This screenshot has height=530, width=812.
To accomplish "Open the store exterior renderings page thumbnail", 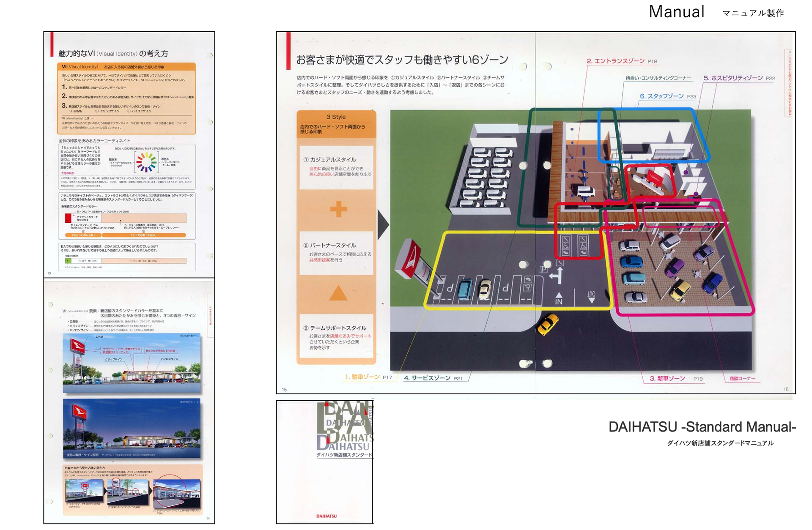I will [129, 402].
